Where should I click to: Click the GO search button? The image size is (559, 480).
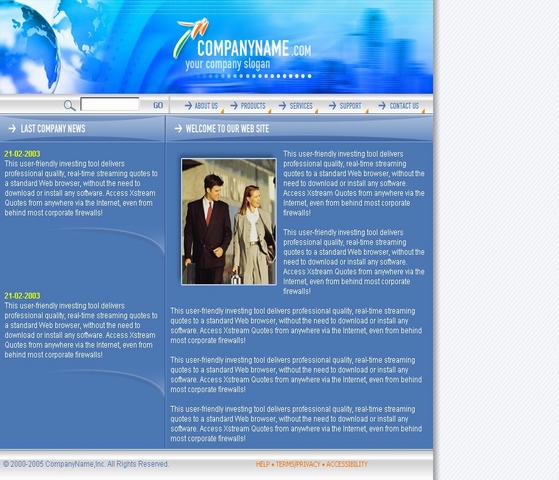[x=158, y=105]
